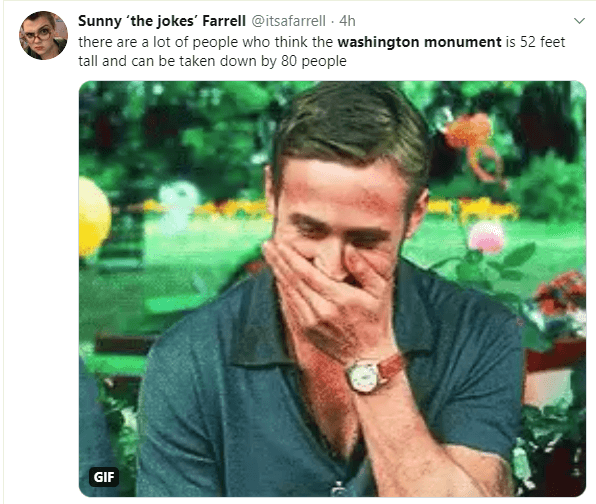Open the display name Sunny 'the jokes' Farrell
The image size is (596, 504).
(162, 21)
